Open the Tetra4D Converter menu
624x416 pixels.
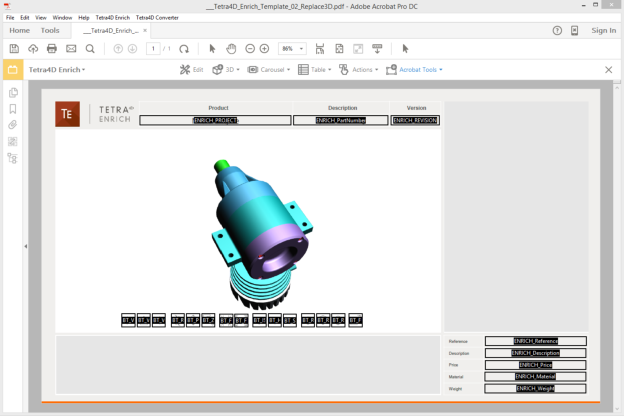pyautogui.click(x=157, y=18)
